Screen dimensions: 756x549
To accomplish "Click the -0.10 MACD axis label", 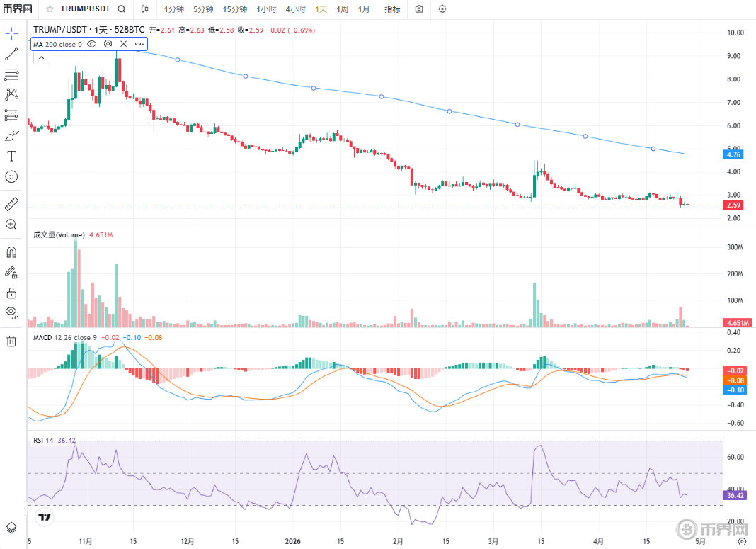I will (x=734, y=390).
